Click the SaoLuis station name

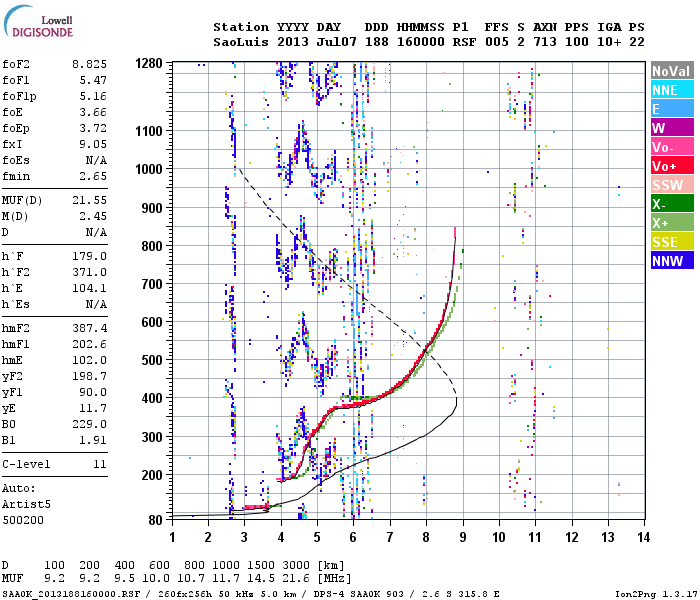[x=241, y=42]
